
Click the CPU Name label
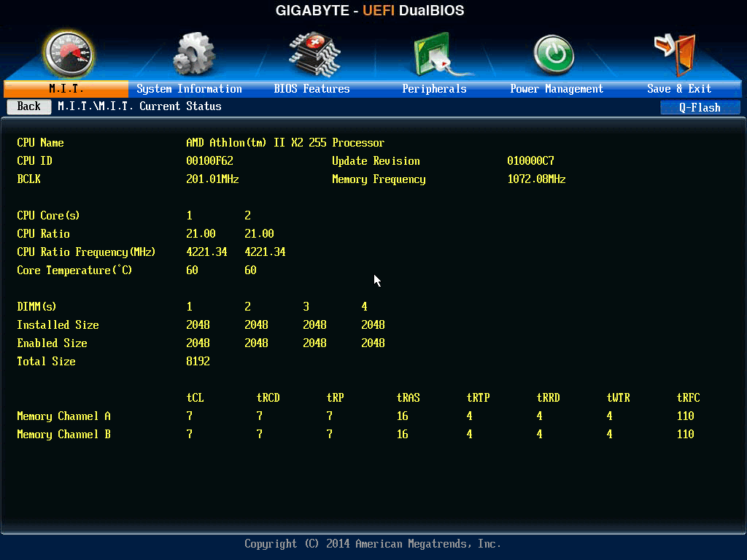coord(41,143)
